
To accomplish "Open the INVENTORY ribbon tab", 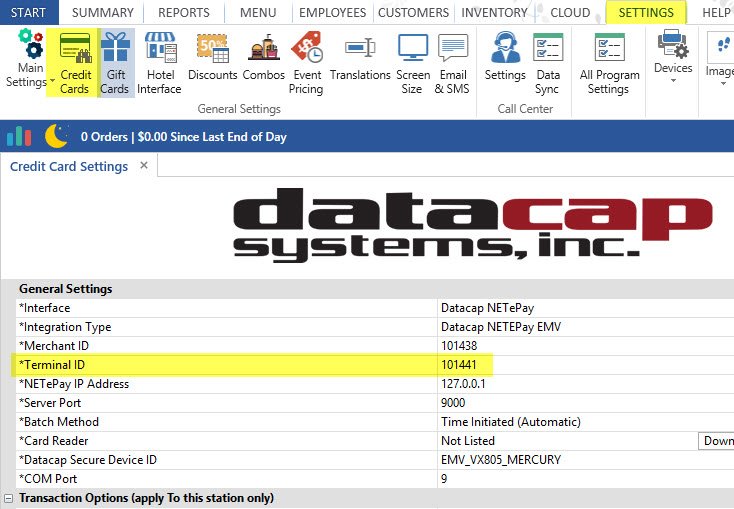I will [x=494, y=13].
